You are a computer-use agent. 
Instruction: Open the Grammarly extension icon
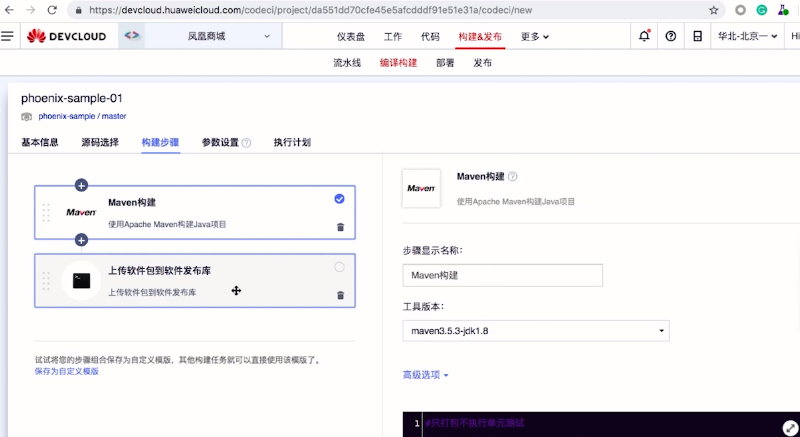click(762, 10)
